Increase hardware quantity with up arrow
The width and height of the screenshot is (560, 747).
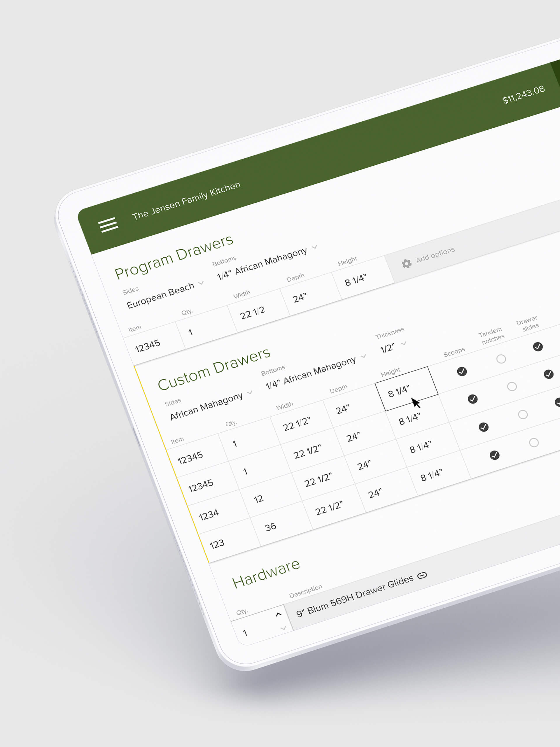coord(278,614)
